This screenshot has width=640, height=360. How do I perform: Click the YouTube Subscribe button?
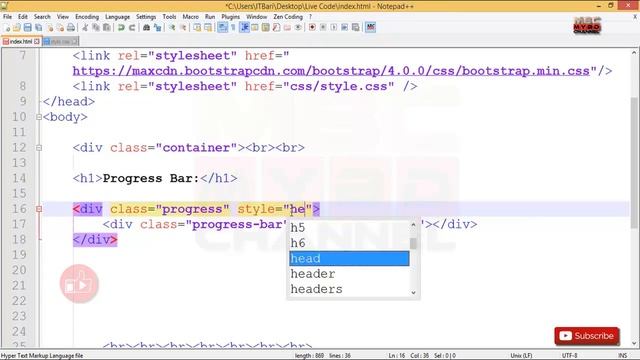tap(587, 336)
